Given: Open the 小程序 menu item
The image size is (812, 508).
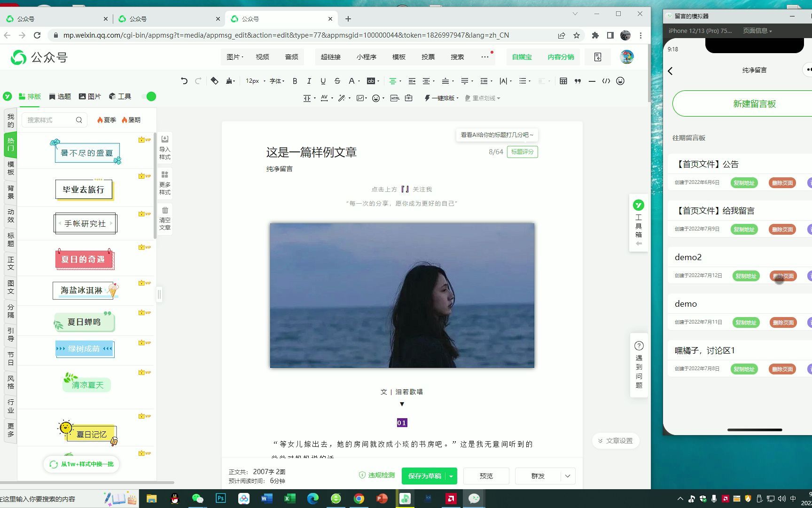Looking at the screenshot, I should click(x=366, y=57).
